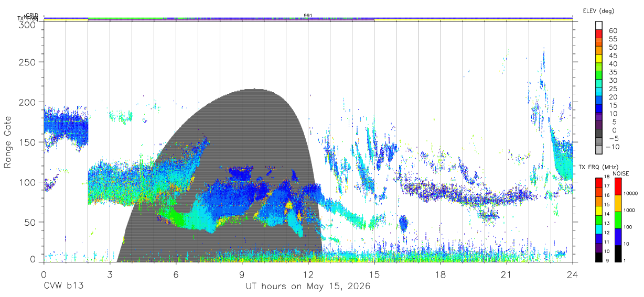Screen dimensions: 644x297
Task: Click the "16" label on the TX FRQ scale
Action: tap(607, 195)
